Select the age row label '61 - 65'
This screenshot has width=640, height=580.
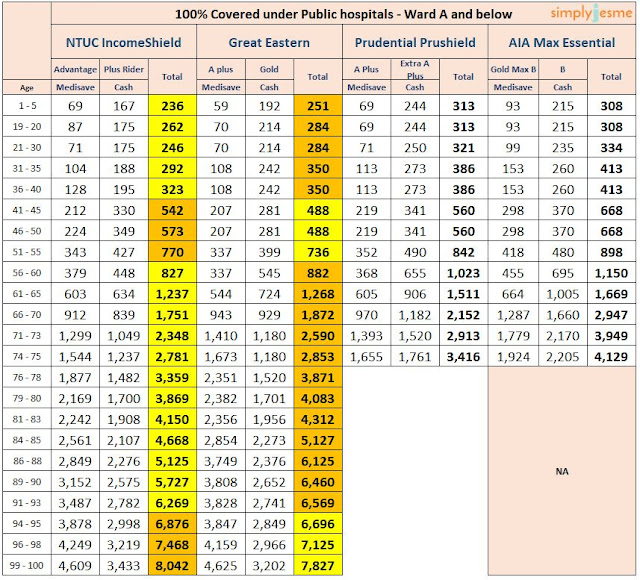click(27, 294)
